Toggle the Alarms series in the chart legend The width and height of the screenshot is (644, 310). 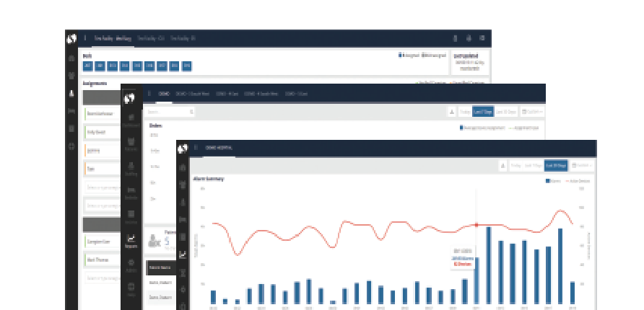pos(552,182)
